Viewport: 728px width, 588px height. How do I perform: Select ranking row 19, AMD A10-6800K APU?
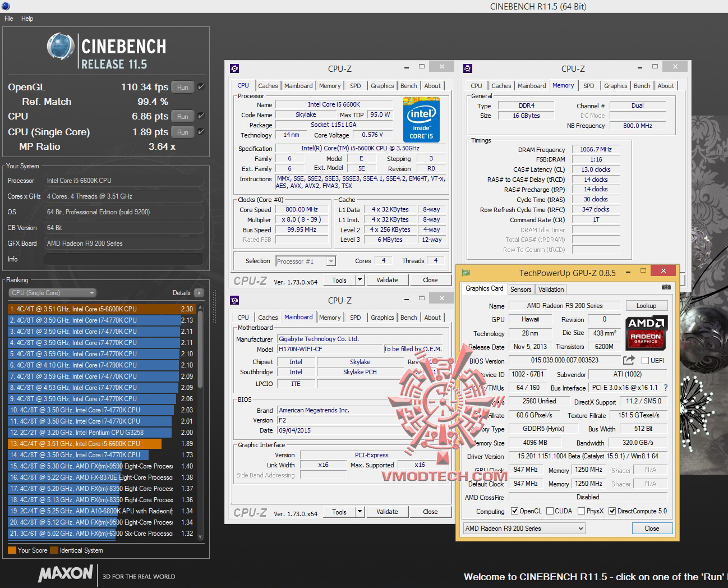(x=102, y=511)
